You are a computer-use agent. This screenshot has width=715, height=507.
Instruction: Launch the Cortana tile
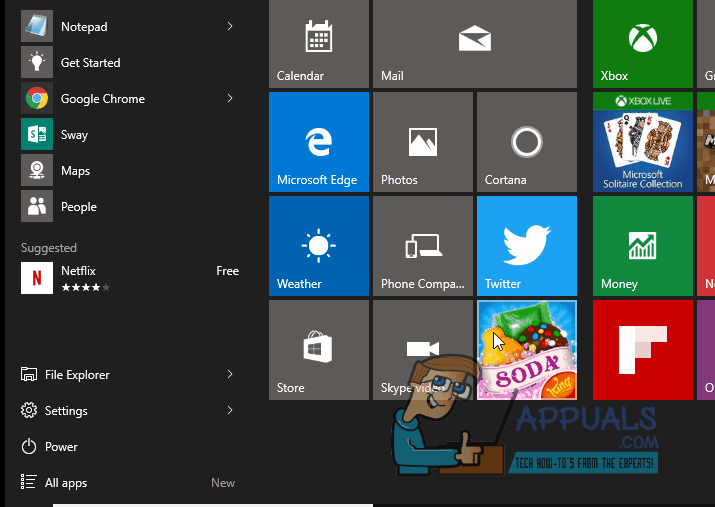click(x=527, y=142)
